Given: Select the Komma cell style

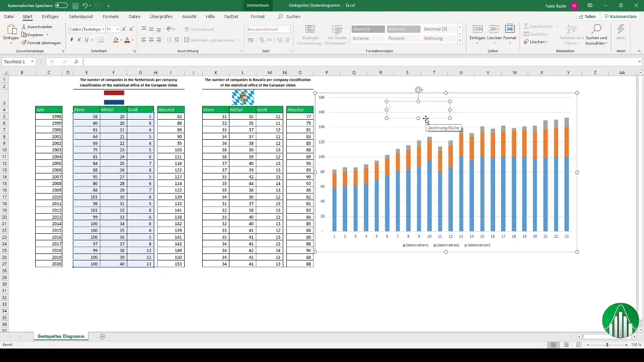Looking at the screenshot, I should click(368, 38).
